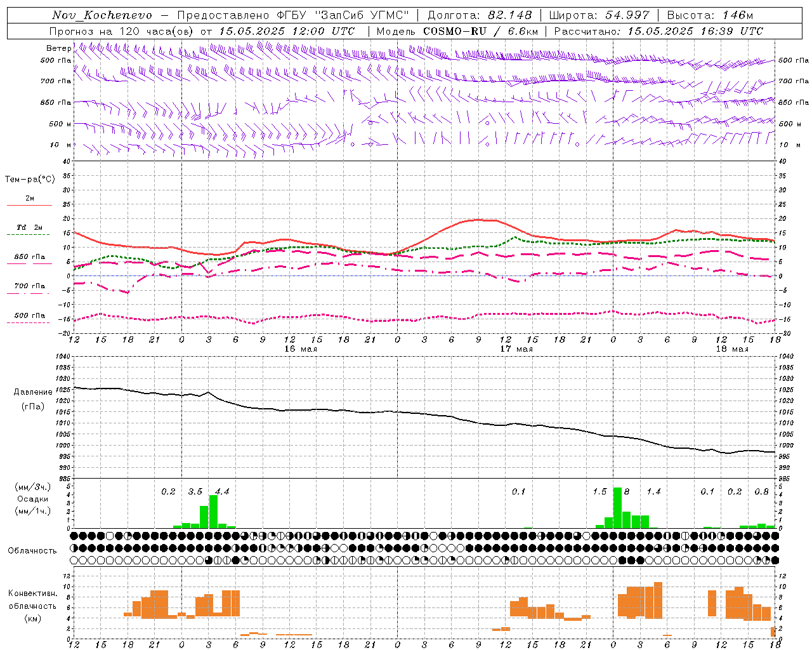Click 'Рассчитано: 15.05.2025 16:39 UTC' timestamp
812x650 pixels.
point(658,31)
